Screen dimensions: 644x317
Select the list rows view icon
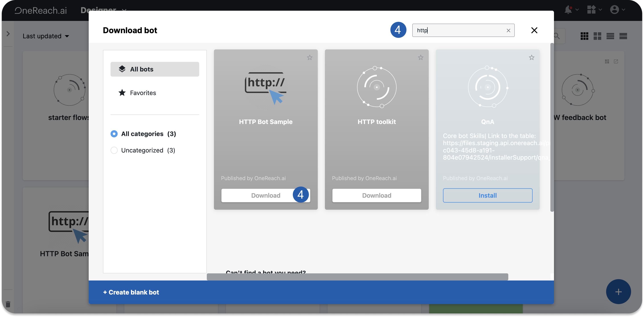click(610, 36)
